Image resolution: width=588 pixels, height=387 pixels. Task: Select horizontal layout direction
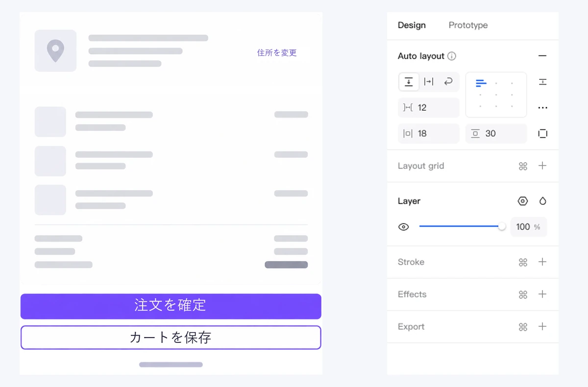point(429,82)
